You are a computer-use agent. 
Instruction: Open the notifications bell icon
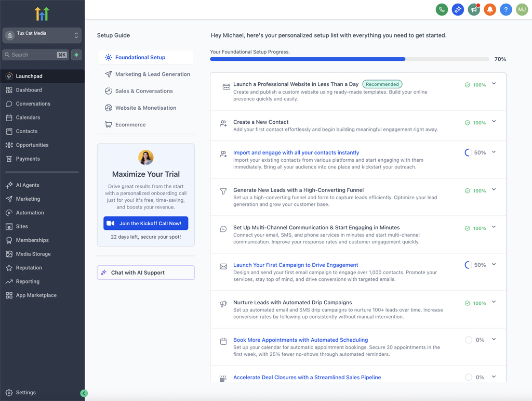click(490, 9)
